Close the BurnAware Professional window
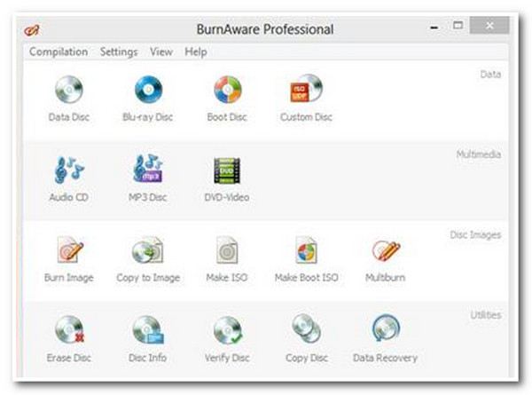The width and height of the screenshot is (532, 395). click(489, 25)
